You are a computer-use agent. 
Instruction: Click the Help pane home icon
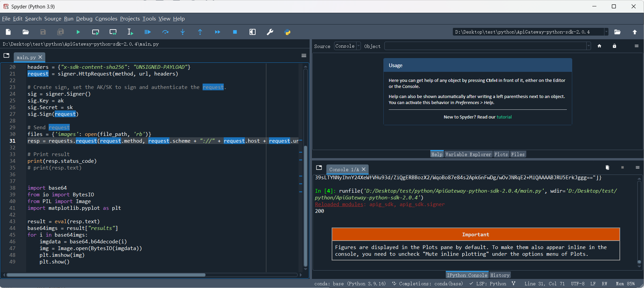point(599,46)
